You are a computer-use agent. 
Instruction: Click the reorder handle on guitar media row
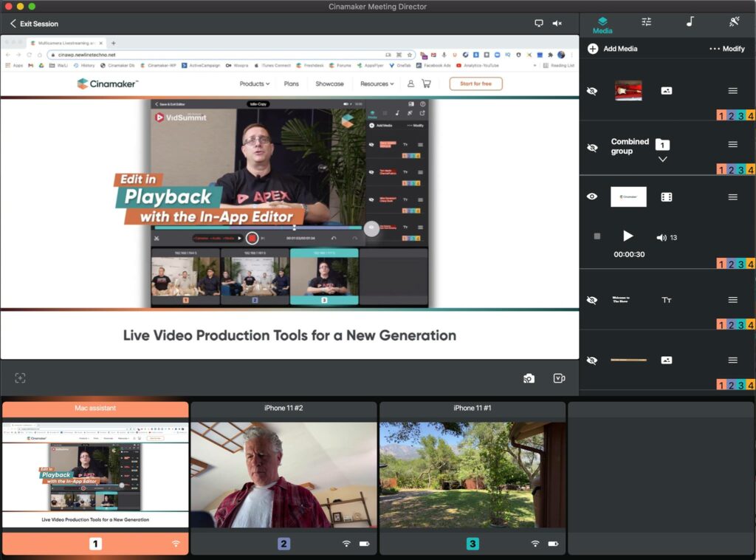(x=733, y=91)
